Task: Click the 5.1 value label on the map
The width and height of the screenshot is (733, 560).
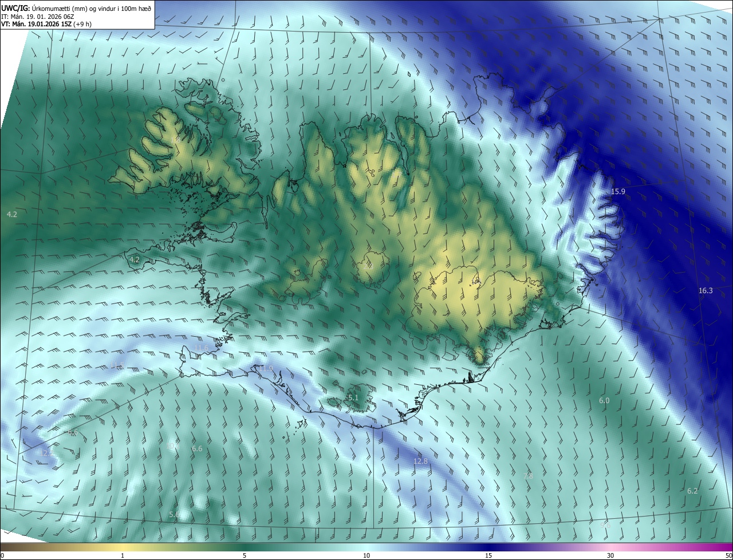Action: 353,398
